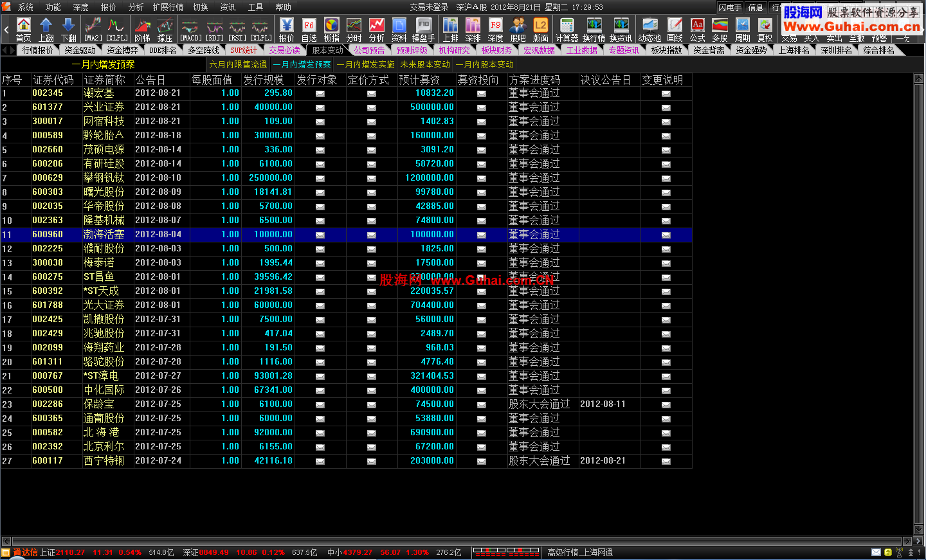This screenshot has height=560, width=926.
Task: Switch to the SUP统计 tab
Action: point(244,50)
